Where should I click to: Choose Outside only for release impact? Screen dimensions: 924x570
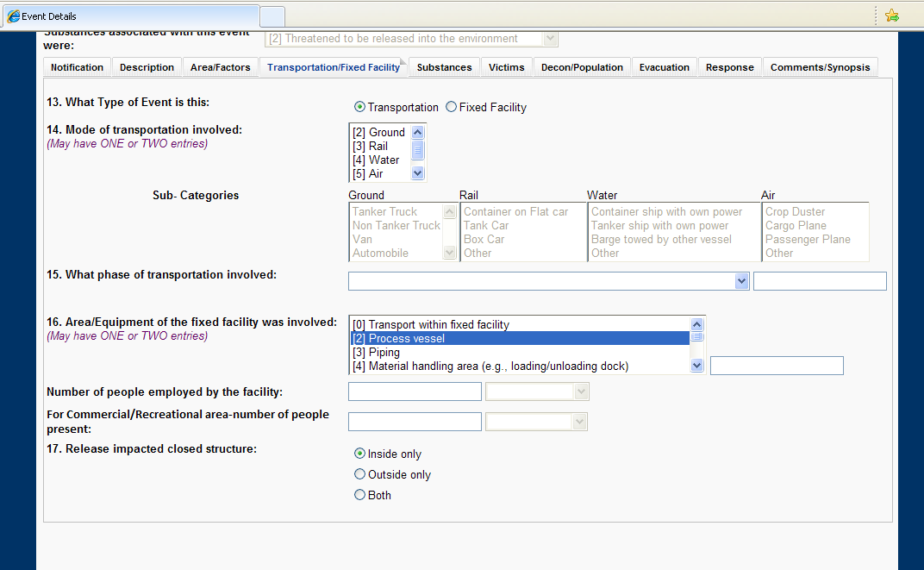click(x=360, y=474)
